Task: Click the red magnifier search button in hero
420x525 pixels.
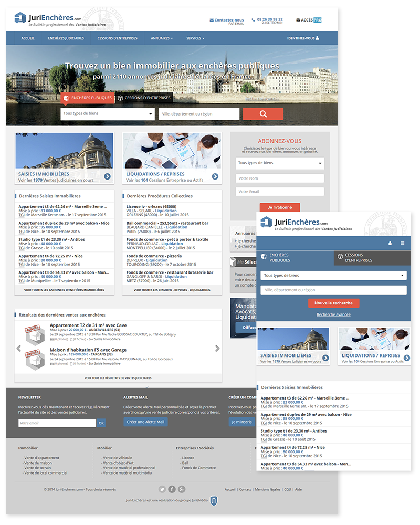Action: (x=263, y=114)
